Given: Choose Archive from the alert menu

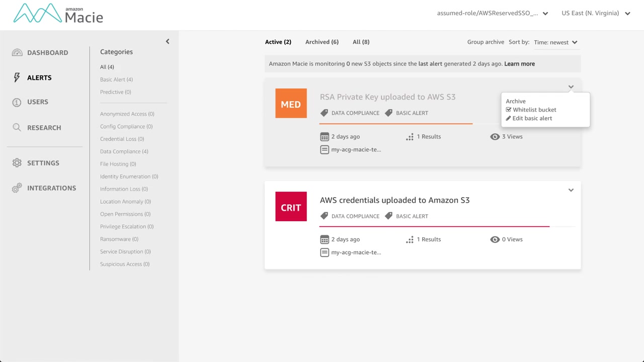Looking at the screenshot, I should point(516,101).
